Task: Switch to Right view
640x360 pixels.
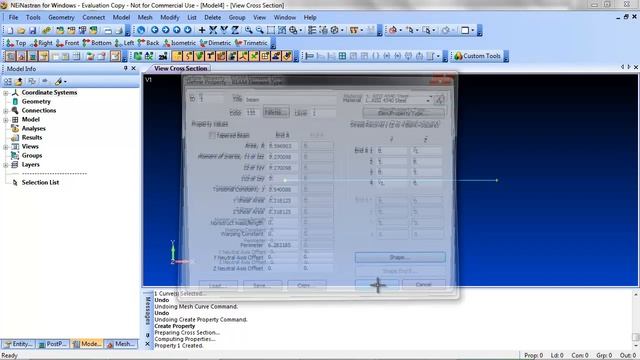Action: point(42,43)
